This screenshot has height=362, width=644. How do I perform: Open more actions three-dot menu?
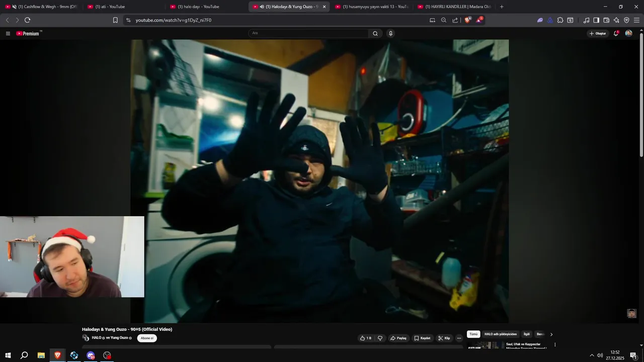click(459, 338)
